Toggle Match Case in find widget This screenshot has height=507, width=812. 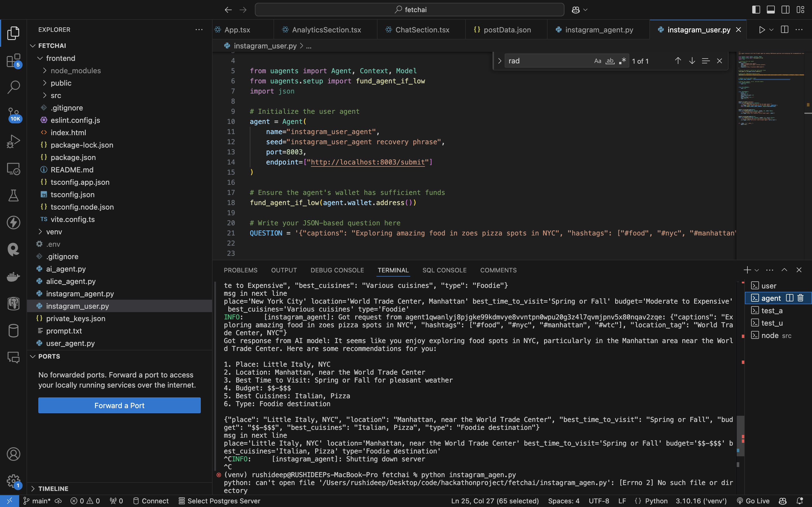[x=598, y=61]
